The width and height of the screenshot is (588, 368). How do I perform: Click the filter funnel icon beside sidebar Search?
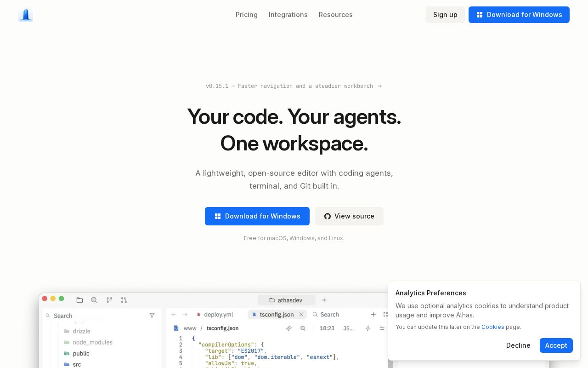(152, 316)
